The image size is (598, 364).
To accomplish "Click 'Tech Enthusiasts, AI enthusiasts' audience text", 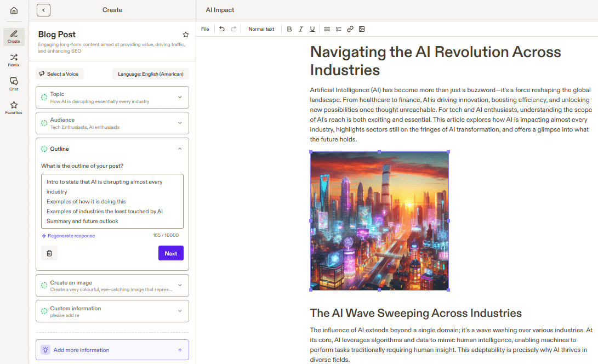I will (x=84, y=127).
